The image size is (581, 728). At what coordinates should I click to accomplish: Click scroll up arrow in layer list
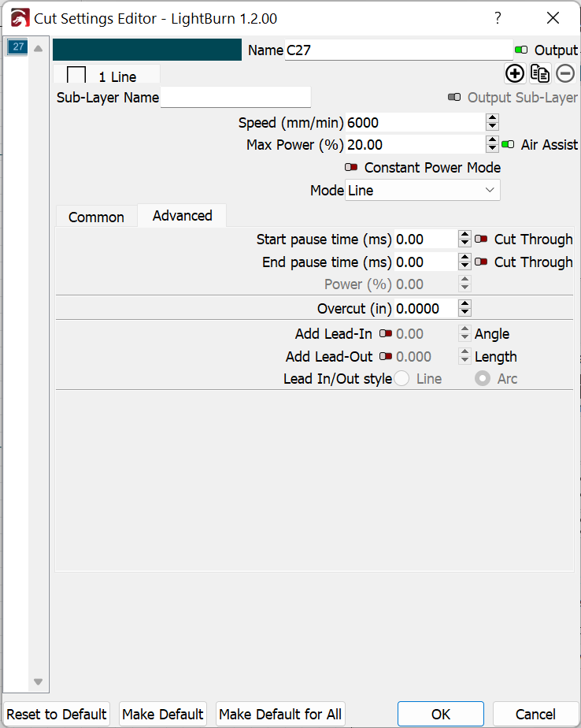coord(39,48)
